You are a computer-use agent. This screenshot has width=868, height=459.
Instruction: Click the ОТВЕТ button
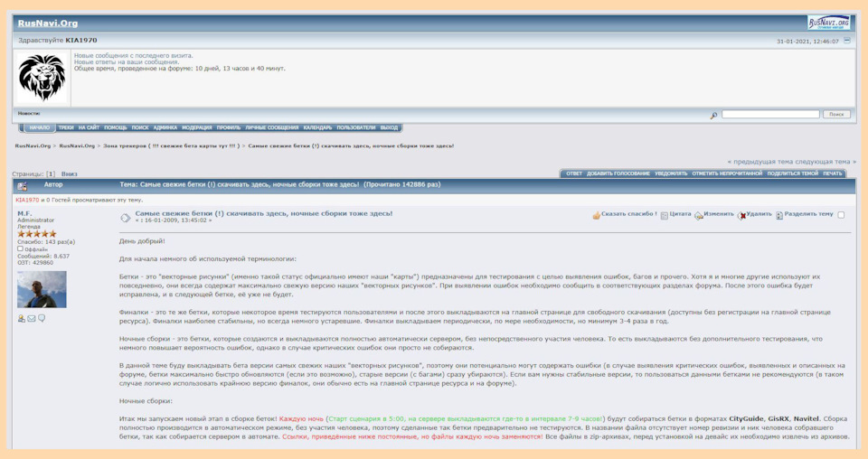(574, 173)
